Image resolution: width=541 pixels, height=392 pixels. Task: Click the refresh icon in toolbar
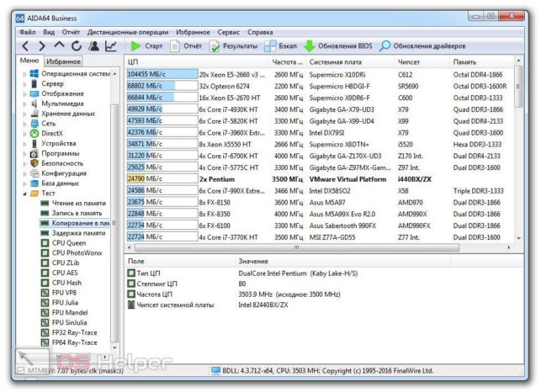pyautogui.click(x=77, y=45)
